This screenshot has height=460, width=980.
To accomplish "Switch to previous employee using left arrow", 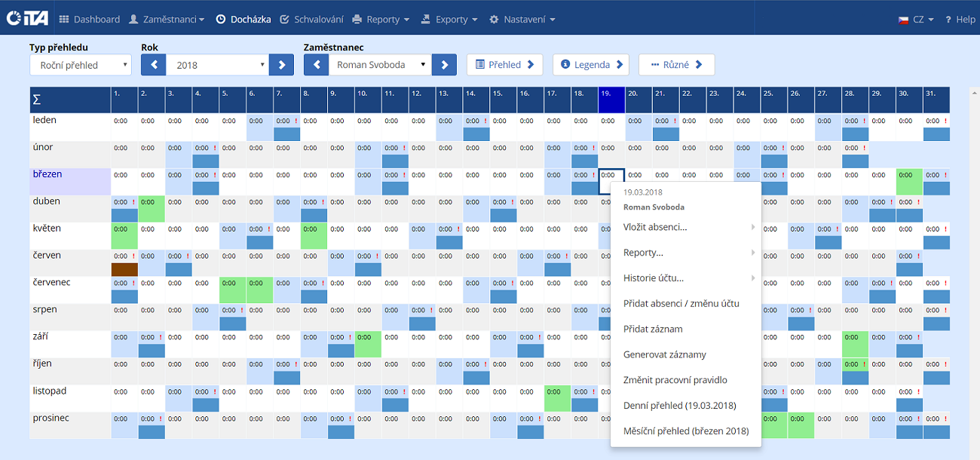I will 316,65.
